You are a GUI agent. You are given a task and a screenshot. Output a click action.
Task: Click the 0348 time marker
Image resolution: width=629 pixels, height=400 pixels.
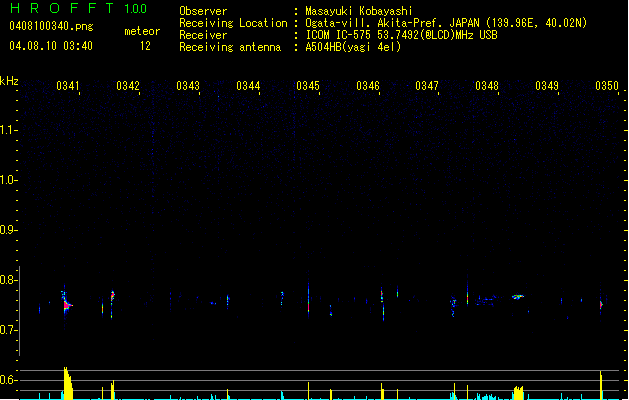pos(487,86)
